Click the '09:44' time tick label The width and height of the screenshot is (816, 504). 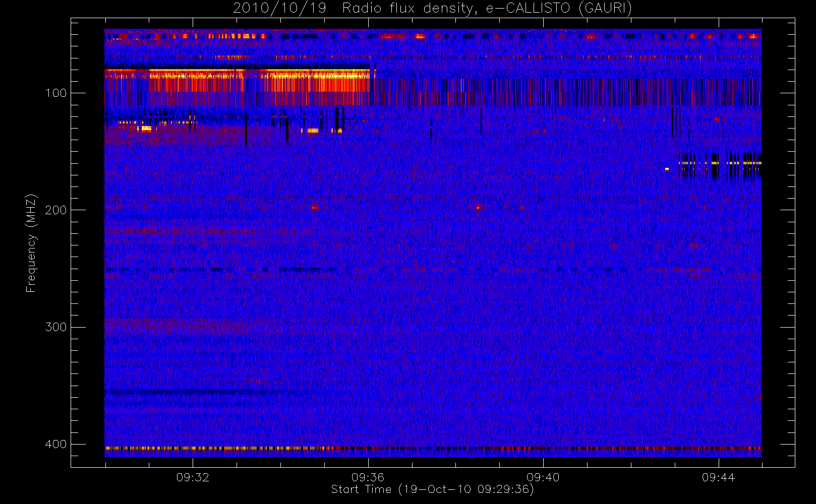click(x=718, y=477)
